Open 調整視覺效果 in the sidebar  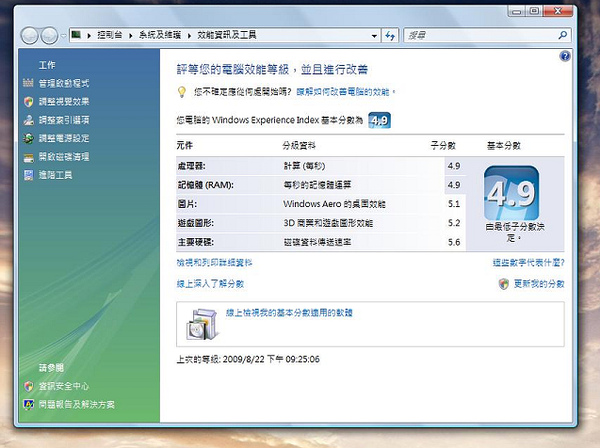click(x=64, y=101)
